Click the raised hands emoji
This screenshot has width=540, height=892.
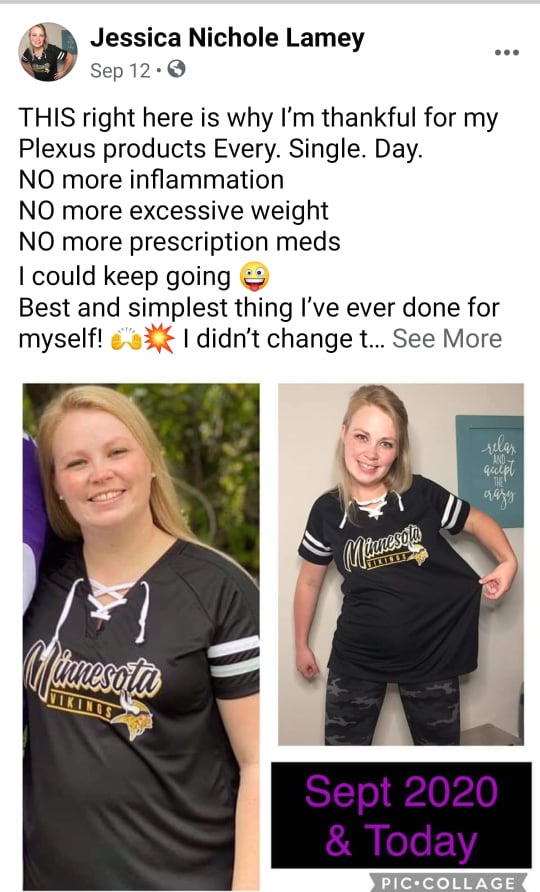click(x=126, y=339)
